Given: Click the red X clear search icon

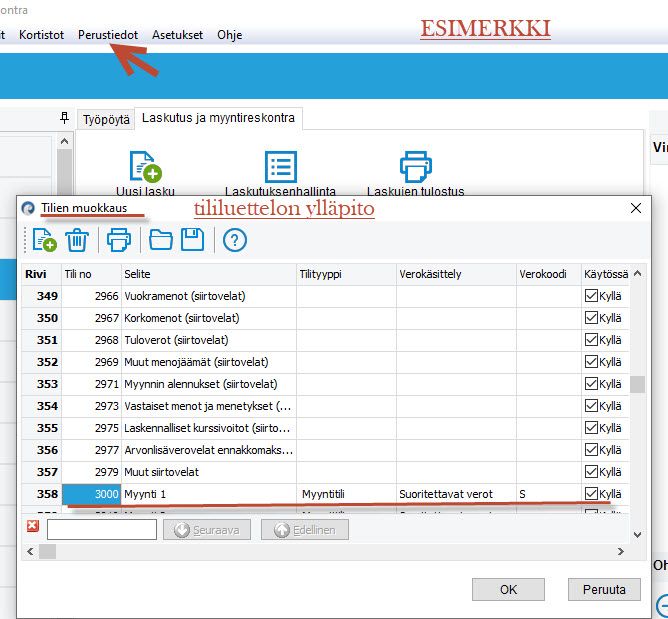Looking at the screenshot, I should (x=32, y=526).
